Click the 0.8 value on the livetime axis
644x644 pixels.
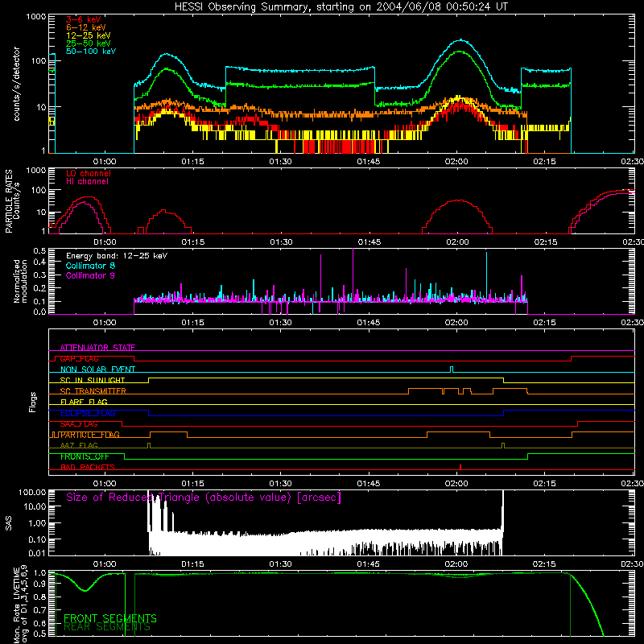39,597
